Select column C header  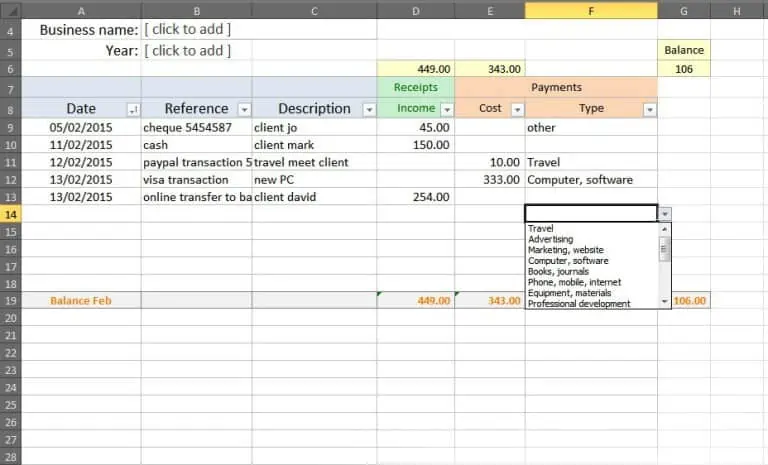coord(314,11)
